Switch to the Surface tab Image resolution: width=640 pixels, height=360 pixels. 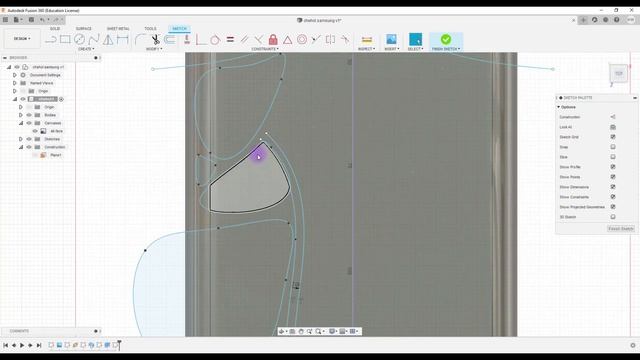point(83,29)
